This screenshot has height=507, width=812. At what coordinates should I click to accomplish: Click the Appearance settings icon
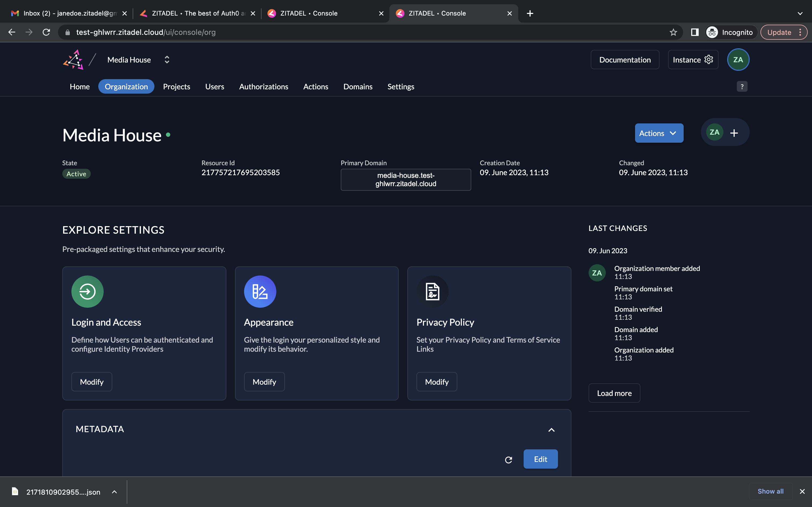pyautogui.click(x=260, y=292)
